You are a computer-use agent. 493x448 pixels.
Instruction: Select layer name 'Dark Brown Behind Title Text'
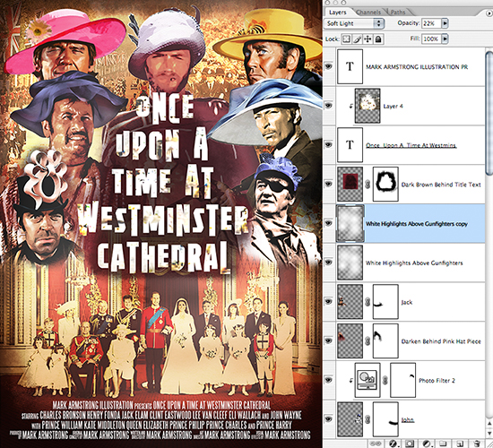coord(441,185)
